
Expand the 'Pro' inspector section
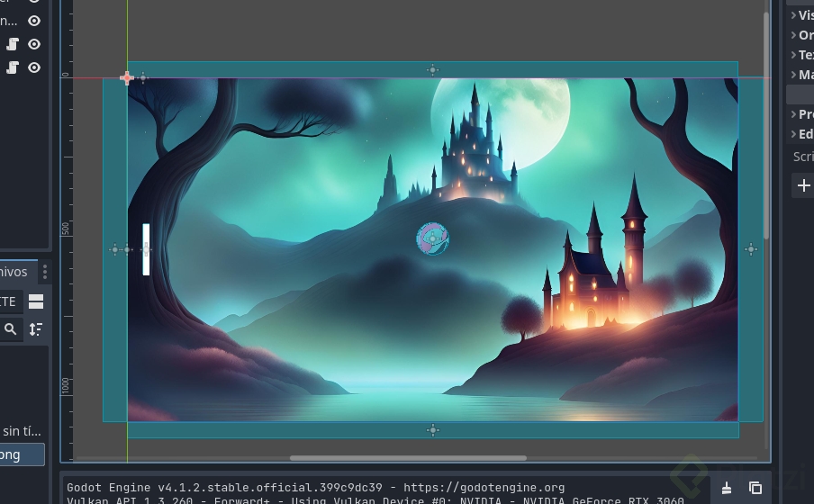802,113
